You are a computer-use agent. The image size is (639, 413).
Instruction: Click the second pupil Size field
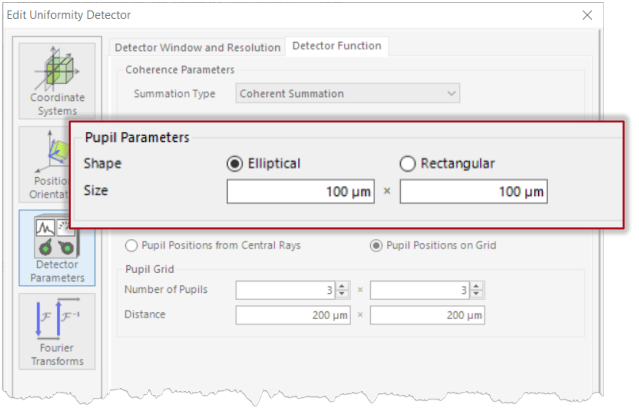pyautogui.click(x=473, y=191)
